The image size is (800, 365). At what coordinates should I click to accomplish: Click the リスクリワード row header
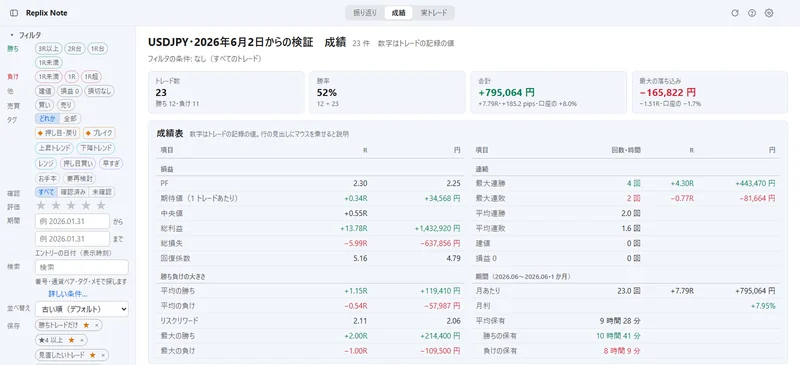coord(179,321)
